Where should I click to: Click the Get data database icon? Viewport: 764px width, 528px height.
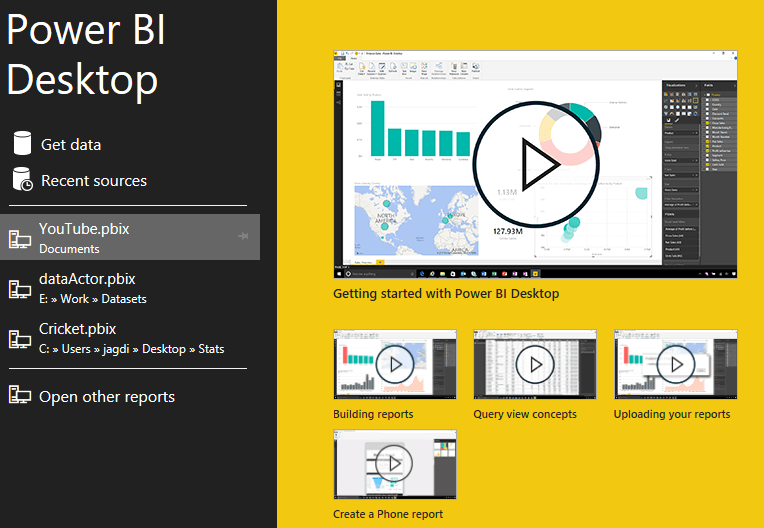click(22, 143)
